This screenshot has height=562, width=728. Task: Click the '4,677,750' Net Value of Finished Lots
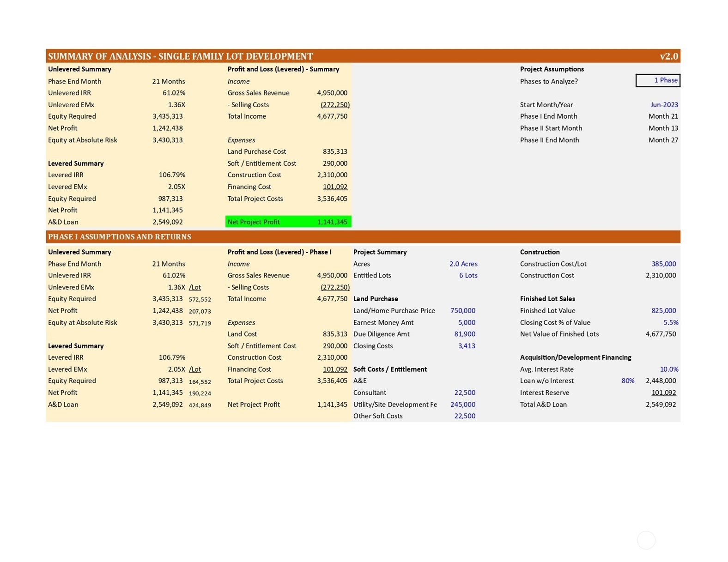pos(661,334)
